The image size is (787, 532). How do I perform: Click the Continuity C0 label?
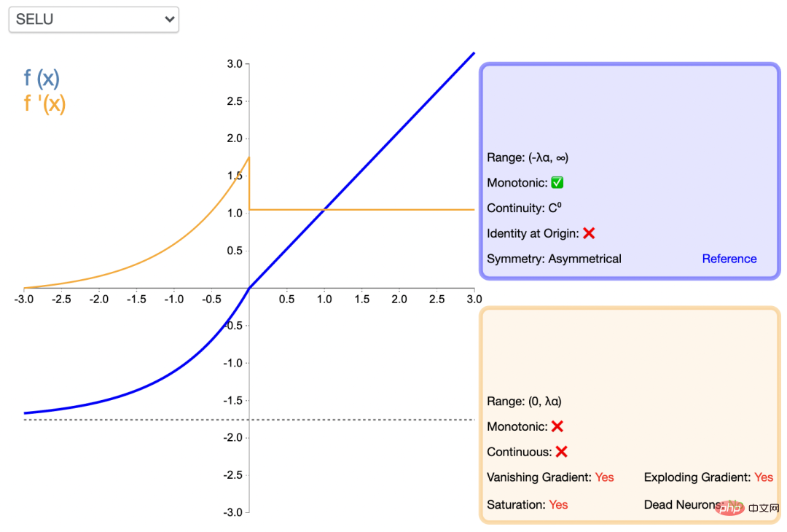point(524,208)
